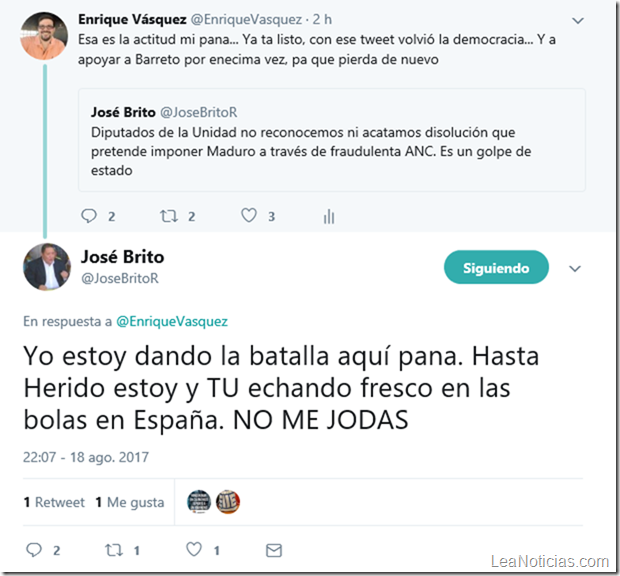Viewport: 620px width, 576px height.
Task: View the 1 Me gusta list
Action: point(130,502)
